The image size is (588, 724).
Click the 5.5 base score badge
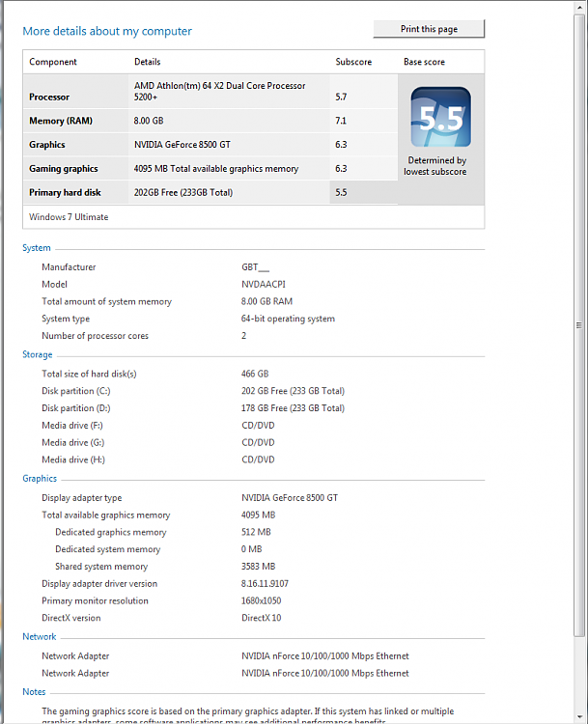[440, 117]
